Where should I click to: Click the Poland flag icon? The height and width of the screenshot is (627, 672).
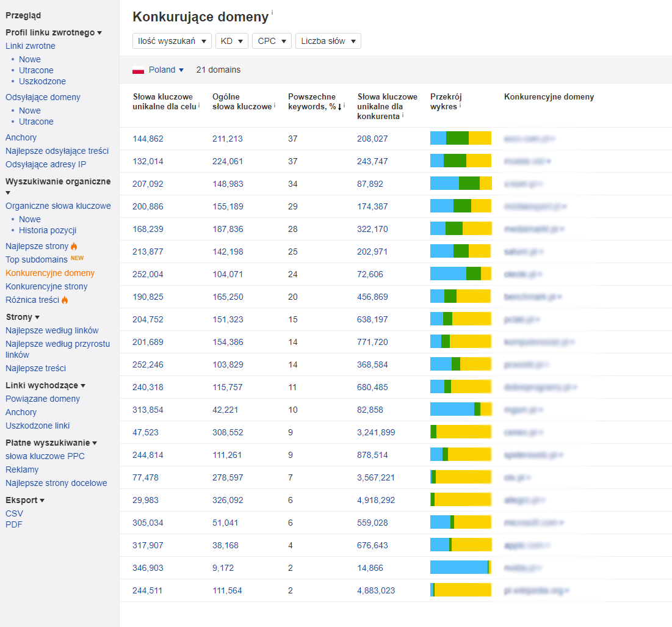139,70
